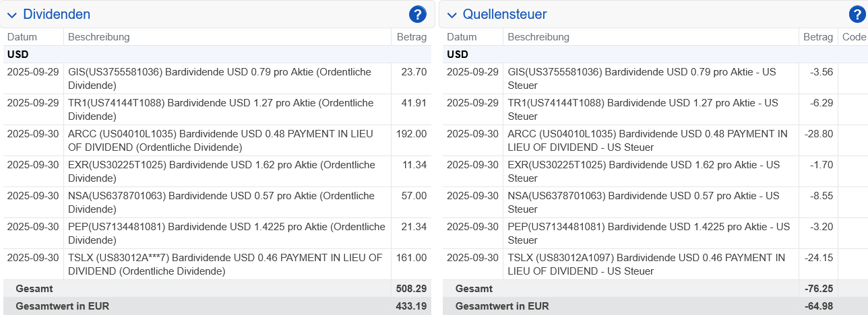
Task: Click withholding tax EUR total -64.98
Action: (x=819, y=306)
